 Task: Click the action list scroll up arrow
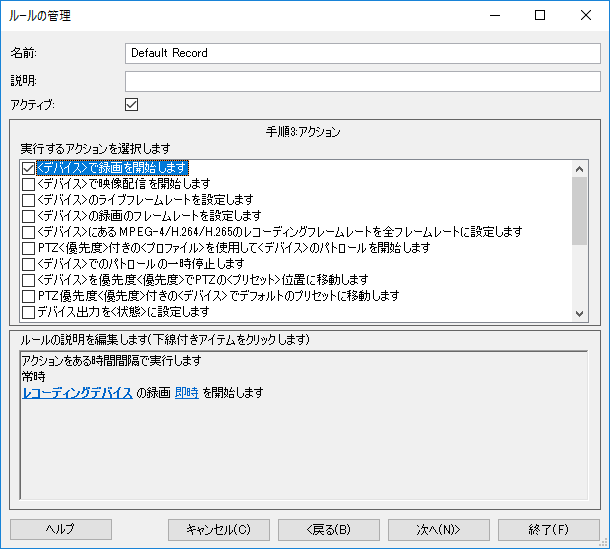[x=579, y=169]
